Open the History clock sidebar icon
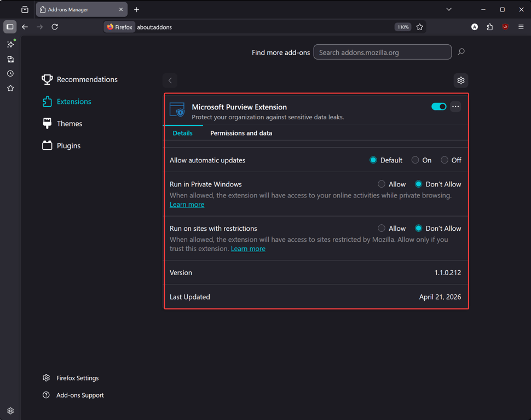Viewport: 531px width, 420px height. click(10, 73)
